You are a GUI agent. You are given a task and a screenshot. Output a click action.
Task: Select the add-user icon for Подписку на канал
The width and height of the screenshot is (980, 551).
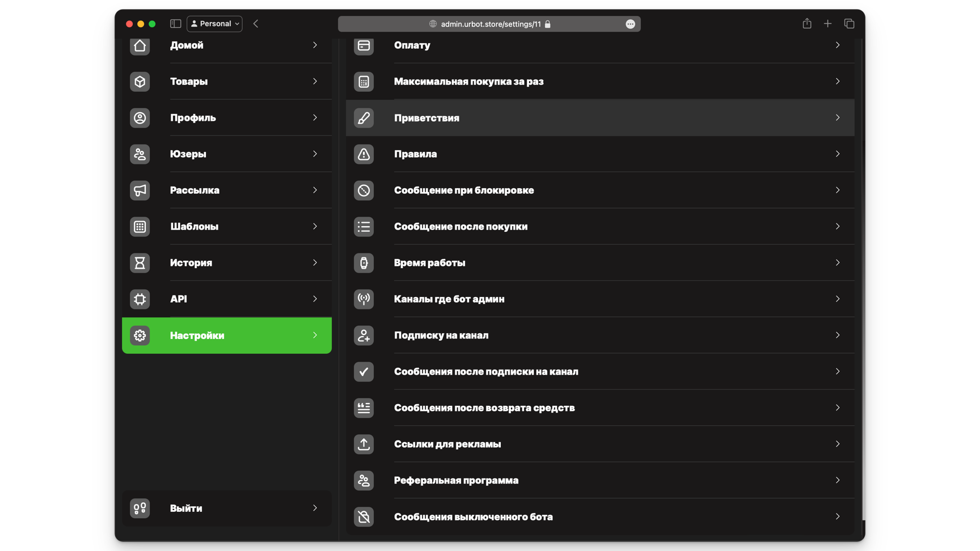[364, 335]
